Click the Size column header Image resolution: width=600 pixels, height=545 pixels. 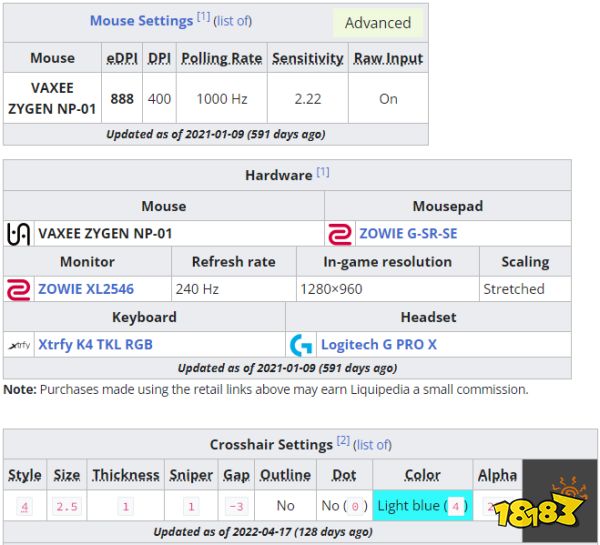coord(67,475)
